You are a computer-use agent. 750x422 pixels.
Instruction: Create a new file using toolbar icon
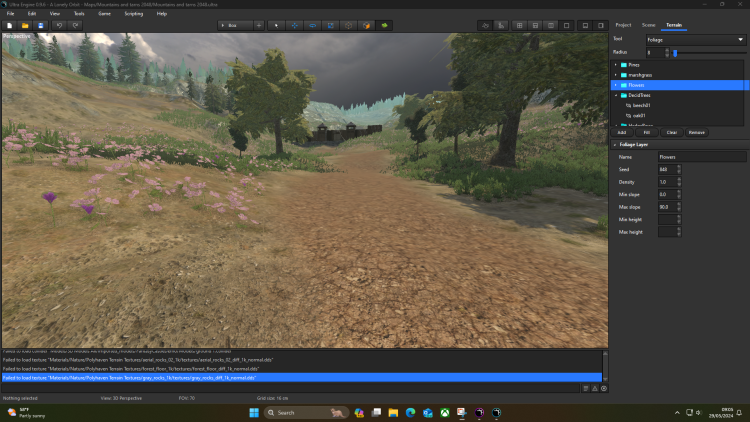10,25
